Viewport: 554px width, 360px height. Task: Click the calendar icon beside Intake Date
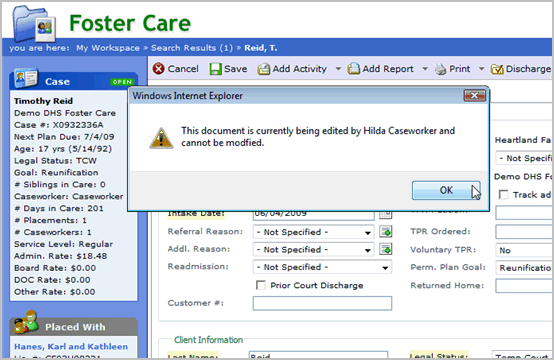click(x=385, y=214)
